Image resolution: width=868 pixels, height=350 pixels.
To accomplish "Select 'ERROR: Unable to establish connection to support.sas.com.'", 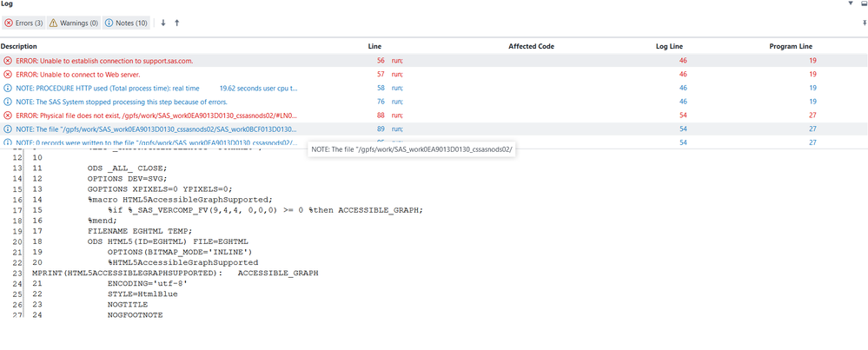I will pyautogui.click(x=104, y=61).
